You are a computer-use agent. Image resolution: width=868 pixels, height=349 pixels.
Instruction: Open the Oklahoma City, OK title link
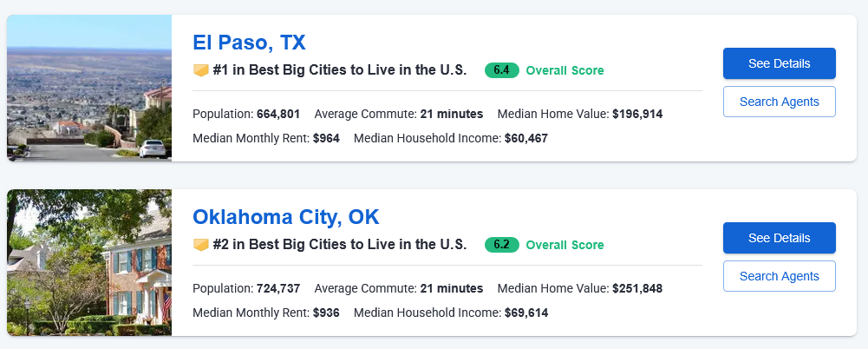[285, 217]
